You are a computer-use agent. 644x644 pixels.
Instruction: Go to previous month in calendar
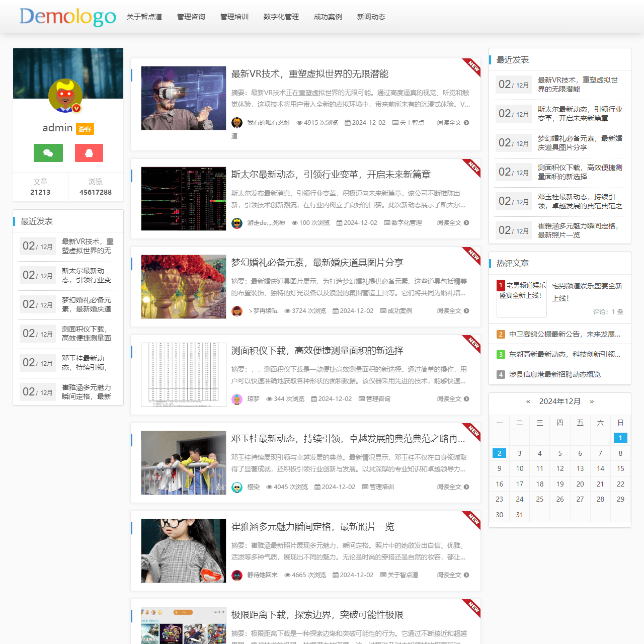coord(528,401)
